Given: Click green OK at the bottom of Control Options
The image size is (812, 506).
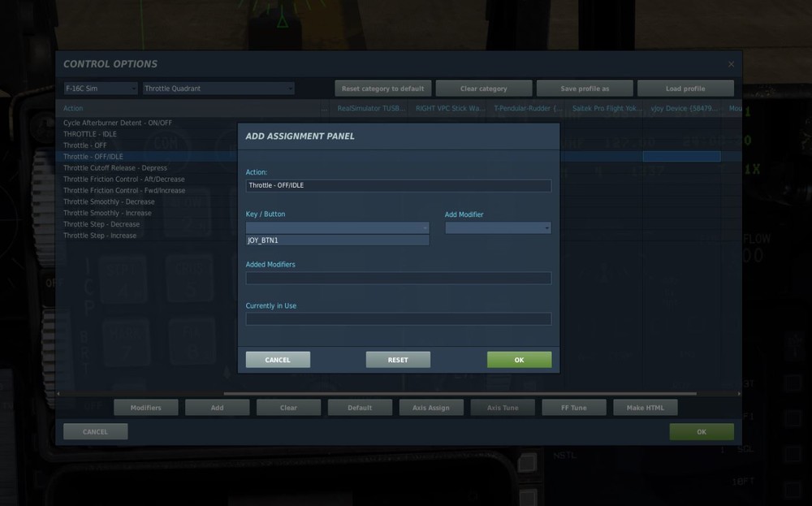Looking at the screenshot, I should coord(702,431).
